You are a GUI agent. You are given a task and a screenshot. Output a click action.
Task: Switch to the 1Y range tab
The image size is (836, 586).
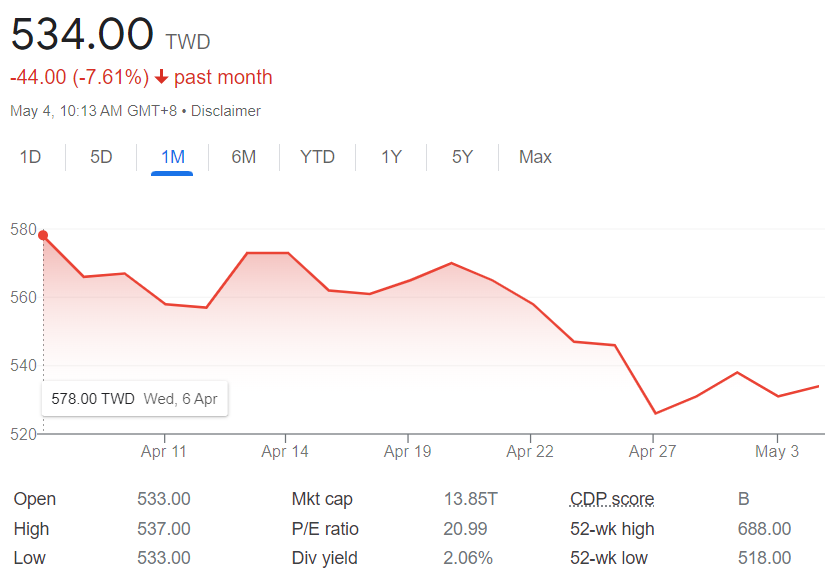[391, 157]
